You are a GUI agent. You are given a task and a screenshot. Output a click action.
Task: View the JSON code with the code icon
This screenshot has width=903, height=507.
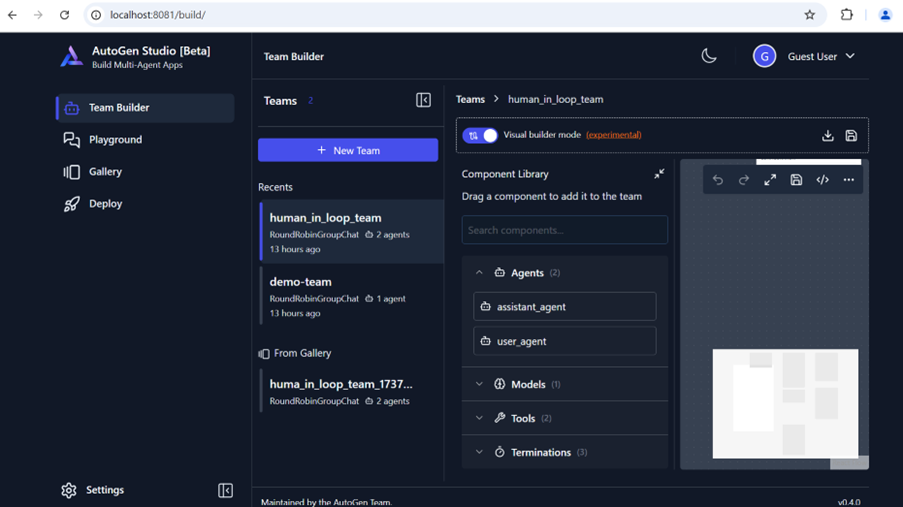click(822, 180)
